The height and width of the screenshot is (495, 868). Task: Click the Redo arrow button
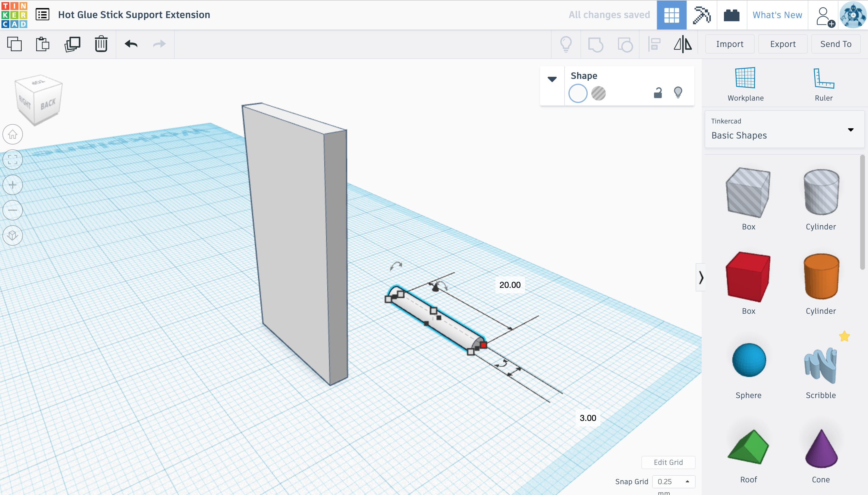pyautogui.click(x=159, y=44)
